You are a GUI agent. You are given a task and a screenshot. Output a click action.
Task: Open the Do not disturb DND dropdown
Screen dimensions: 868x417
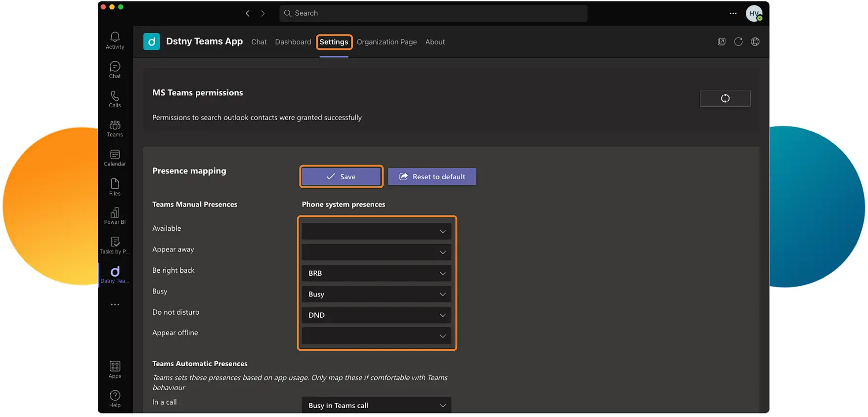point(376,315)
